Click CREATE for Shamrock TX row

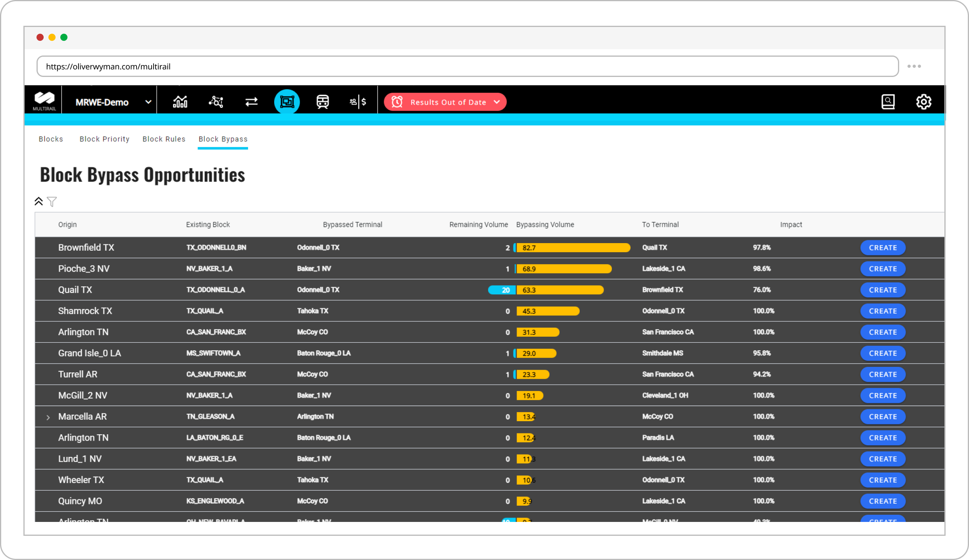[x=882, y=311]
